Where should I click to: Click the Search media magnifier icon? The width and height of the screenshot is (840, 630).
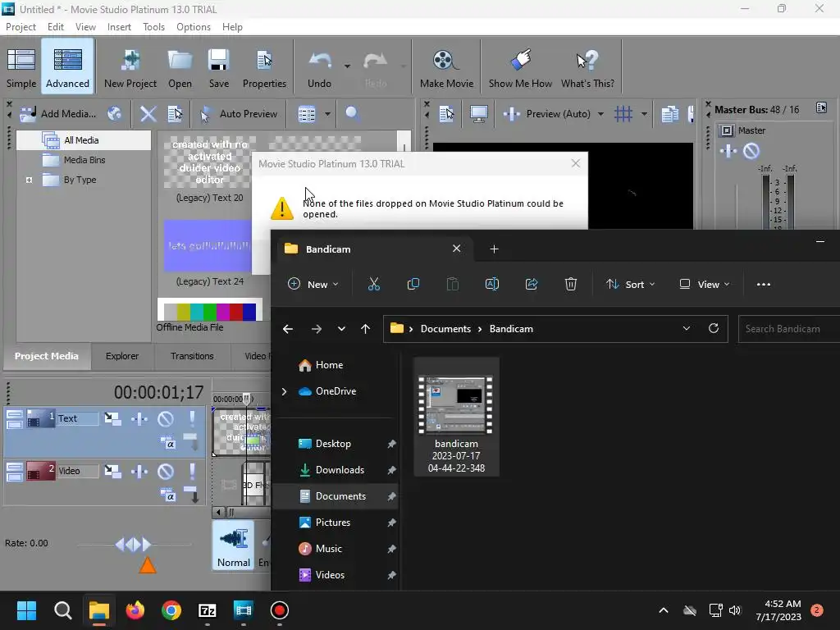pos(352,113)
